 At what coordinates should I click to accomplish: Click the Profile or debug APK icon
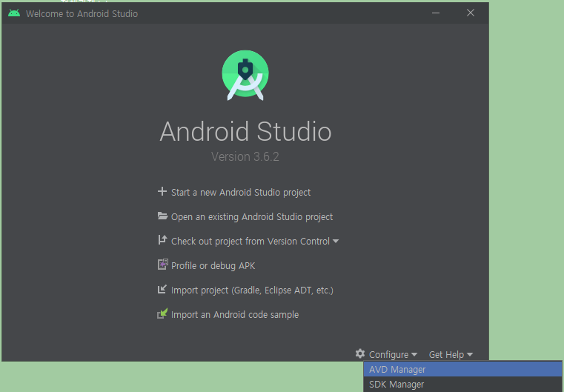pos(162,265)
